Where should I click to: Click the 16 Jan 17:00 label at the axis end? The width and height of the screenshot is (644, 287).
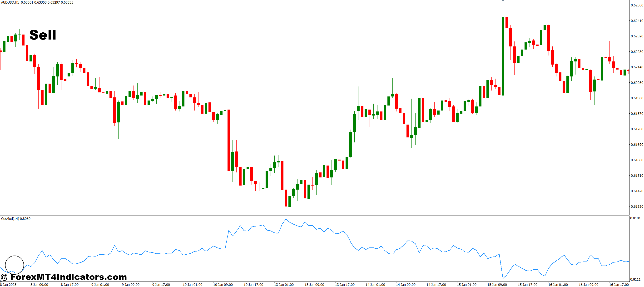click(x=616, y=284)
